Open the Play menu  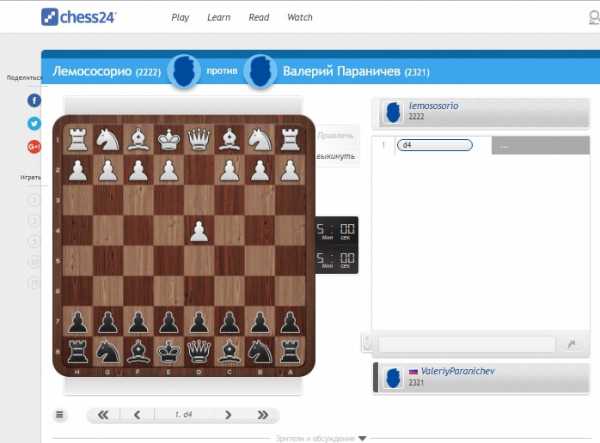180,18
